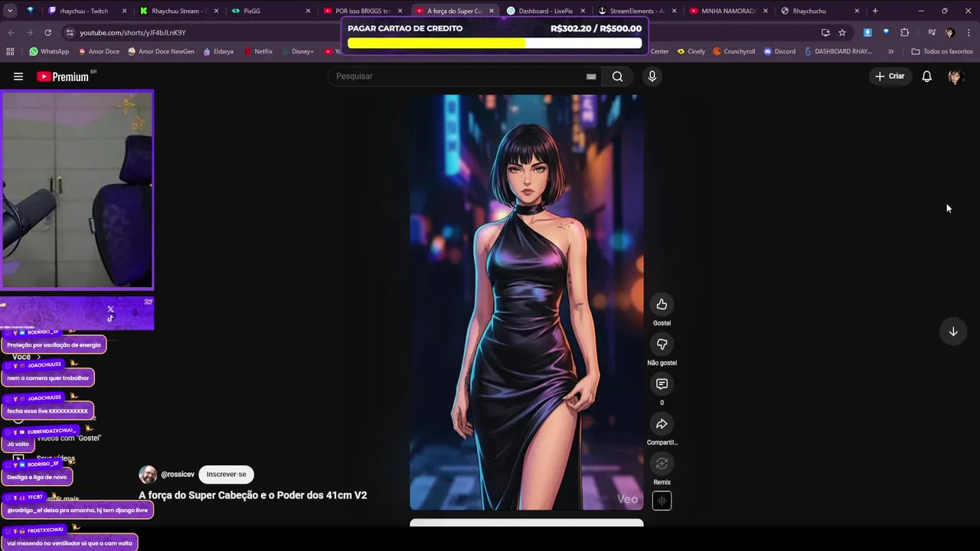Click the install app icon in address bar
Viewport: 980px width, 551px height.
click(825, 33)
